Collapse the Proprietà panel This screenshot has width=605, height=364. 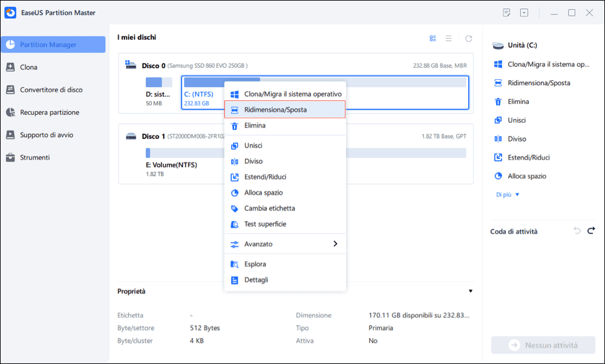point(471,291)
